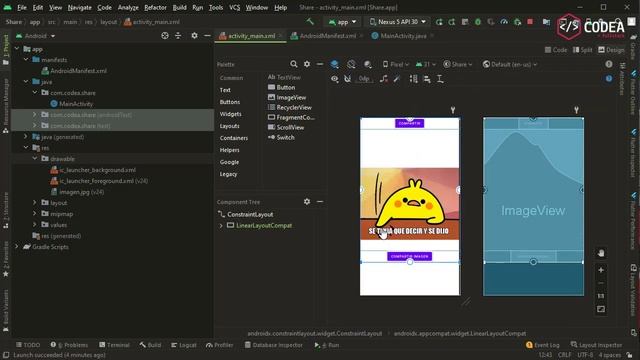The image size is (640, 360).
Task: Select the duck image in design preview
Action: coord(410,203)
